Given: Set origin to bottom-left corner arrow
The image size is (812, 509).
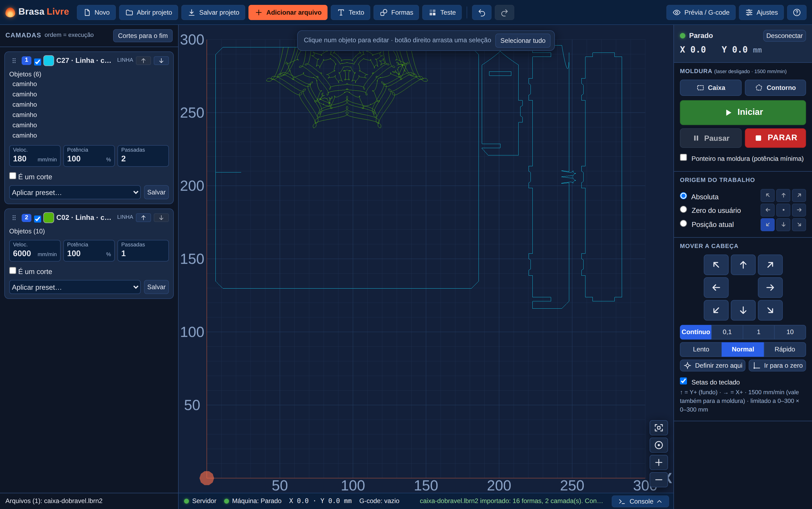Looking at the screenshot, I should point(768,224).
